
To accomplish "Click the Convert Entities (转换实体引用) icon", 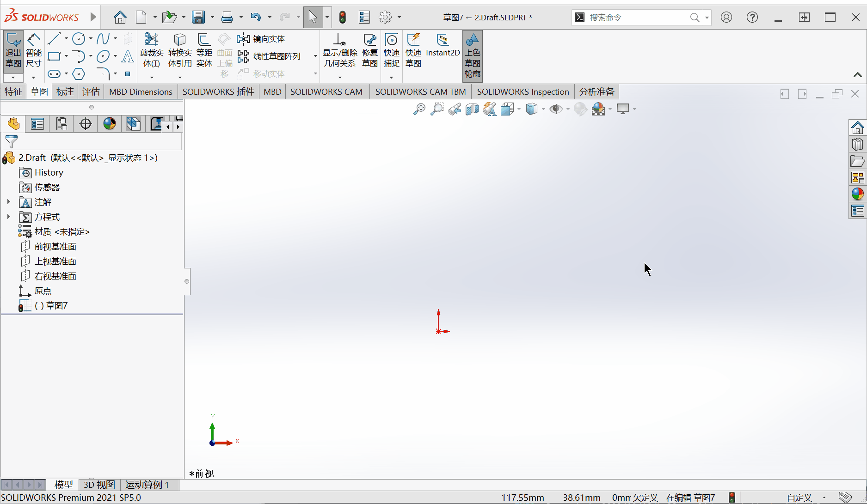I will (180, 51).
